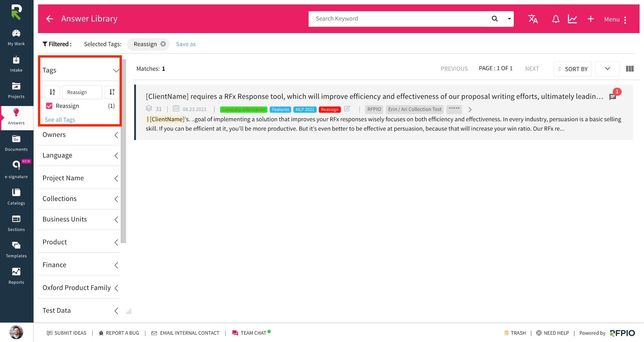Click the search magnifier icon
This screenshot has width=644, height=342.
[495, 19]
